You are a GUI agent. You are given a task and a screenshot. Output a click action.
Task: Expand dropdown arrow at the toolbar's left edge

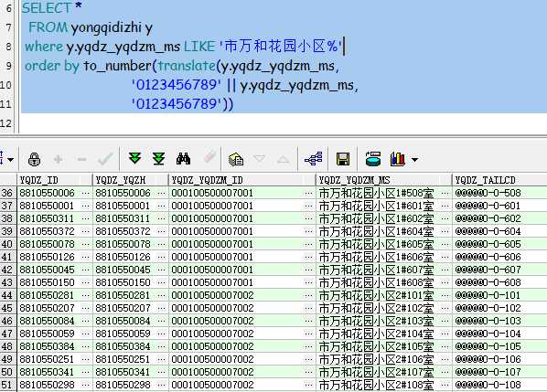tap(10, 160)
